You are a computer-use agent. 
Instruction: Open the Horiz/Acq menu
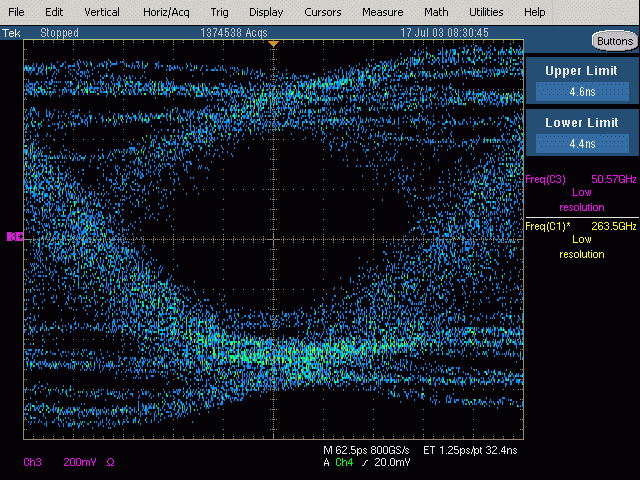[167, 12]
